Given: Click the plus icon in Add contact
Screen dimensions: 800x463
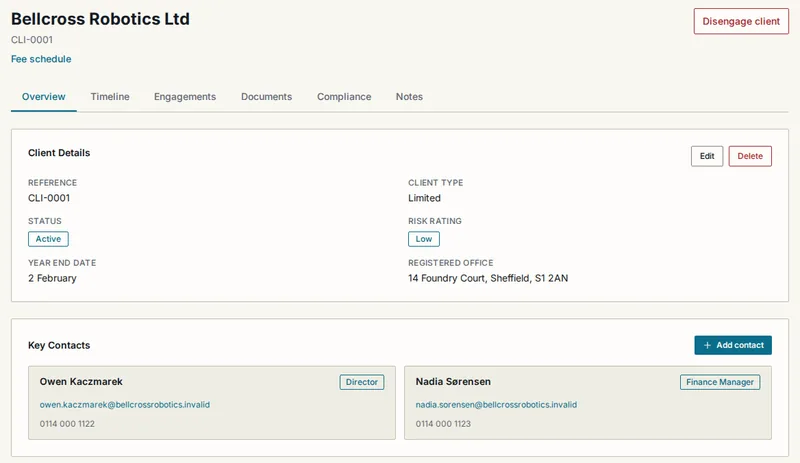Looking at the screenshot, I should click(707, 346).
